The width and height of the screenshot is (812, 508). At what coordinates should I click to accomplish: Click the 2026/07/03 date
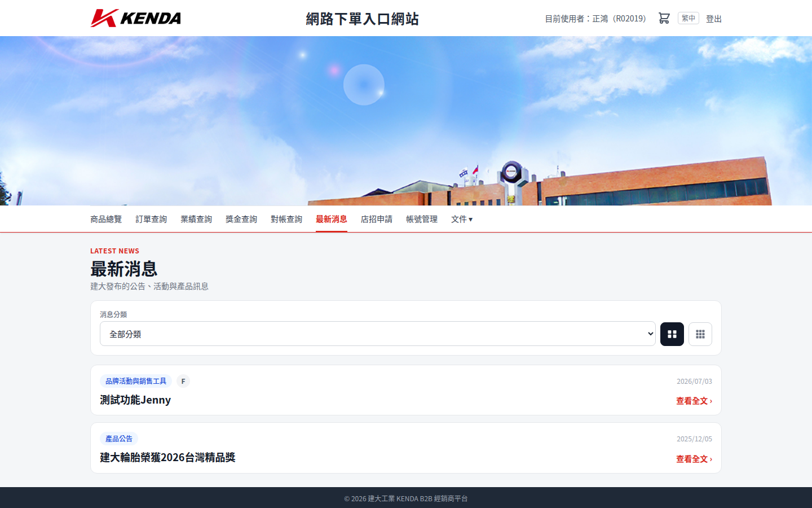[x=694, y=382]
